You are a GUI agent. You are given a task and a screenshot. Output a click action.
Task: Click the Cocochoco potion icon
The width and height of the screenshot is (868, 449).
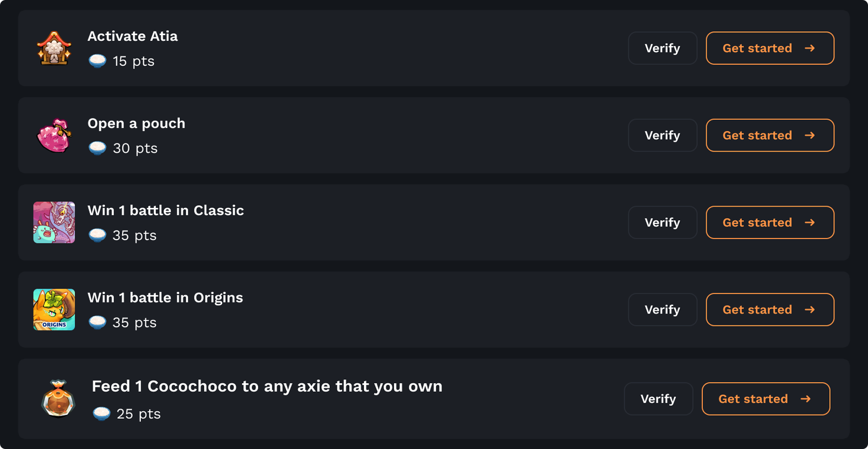(x=58, y=399)
